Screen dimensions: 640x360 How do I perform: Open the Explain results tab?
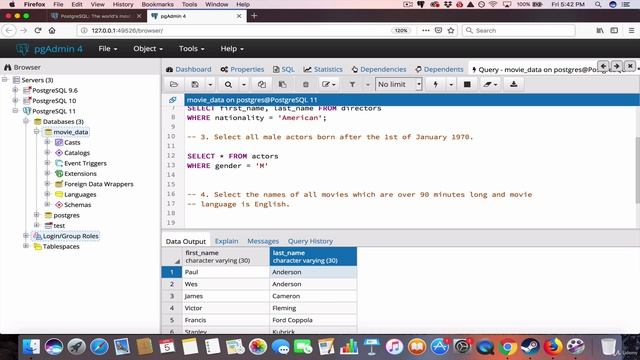[227, 241]
